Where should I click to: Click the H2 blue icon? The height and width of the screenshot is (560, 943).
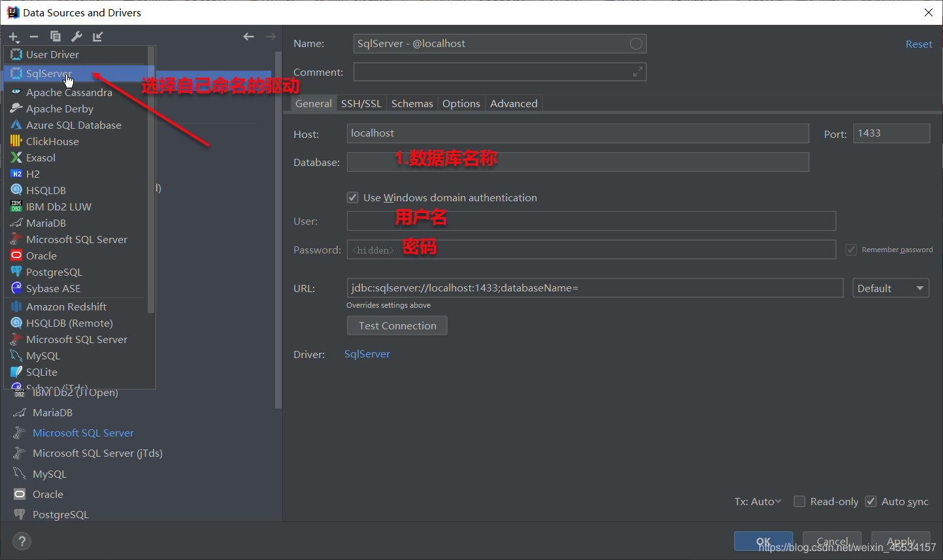[16, 174]
